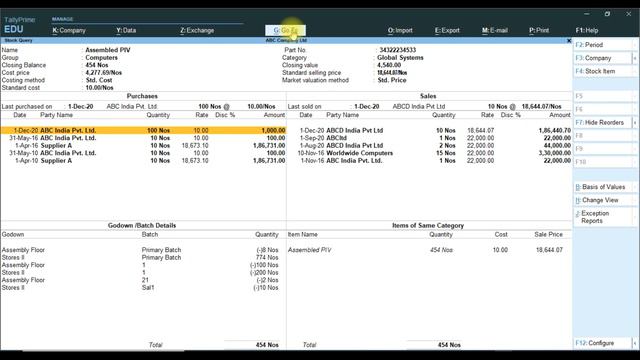Open the K: Company menu
The width and height of the screenshot is (640, 360).
(x=69, y=30)
